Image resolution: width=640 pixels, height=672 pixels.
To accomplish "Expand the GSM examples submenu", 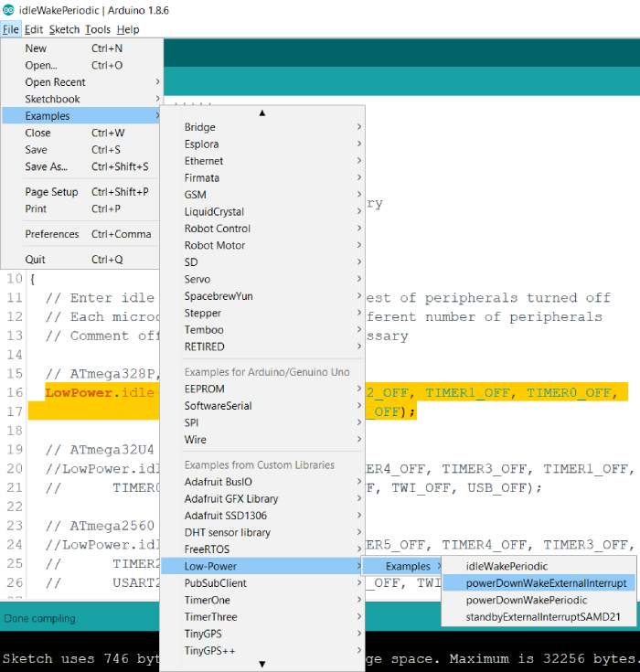I will [262, 195].
